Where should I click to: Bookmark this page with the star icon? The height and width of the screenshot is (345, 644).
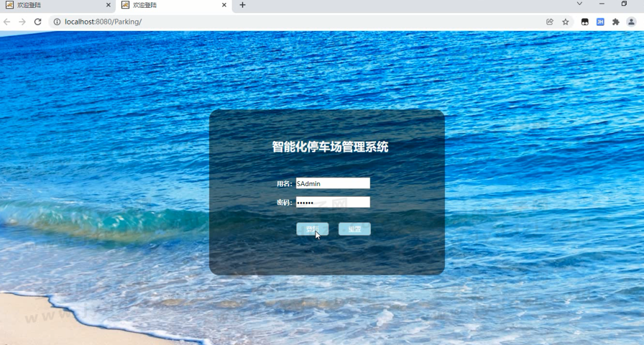565,21
